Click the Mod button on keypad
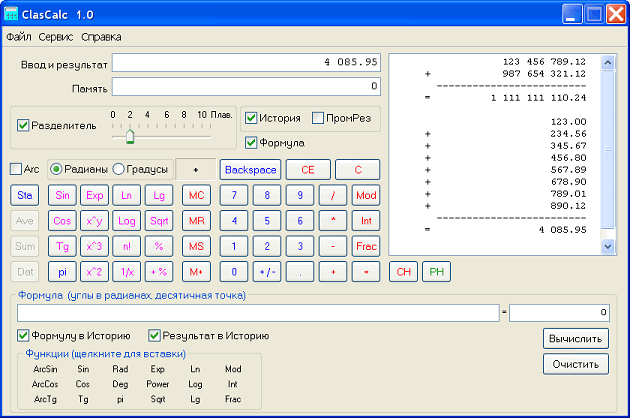The width and height of the screenshot is (630, 418). coord(366,195)
